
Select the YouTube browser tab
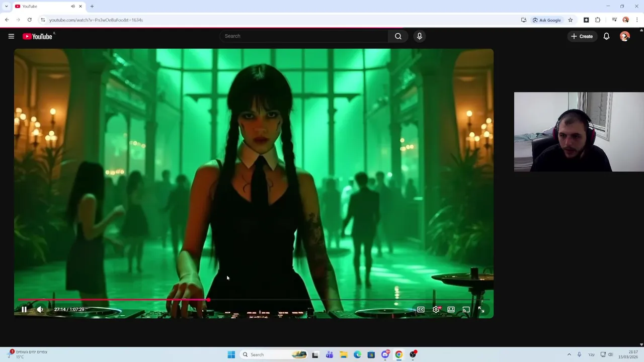pos(48,7)
